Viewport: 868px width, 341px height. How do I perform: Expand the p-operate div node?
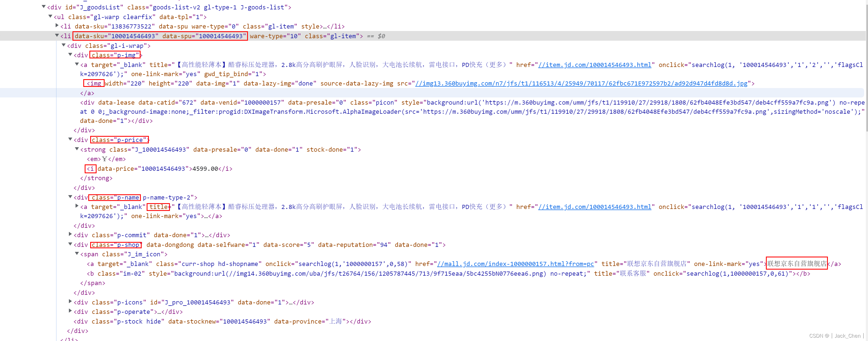coord(70,311)
